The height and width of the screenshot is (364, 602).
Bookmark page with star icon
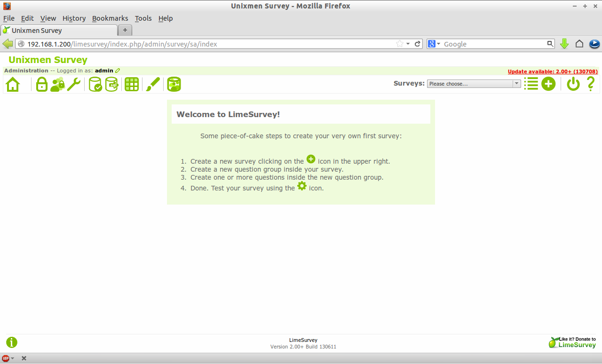pos(400,44)
